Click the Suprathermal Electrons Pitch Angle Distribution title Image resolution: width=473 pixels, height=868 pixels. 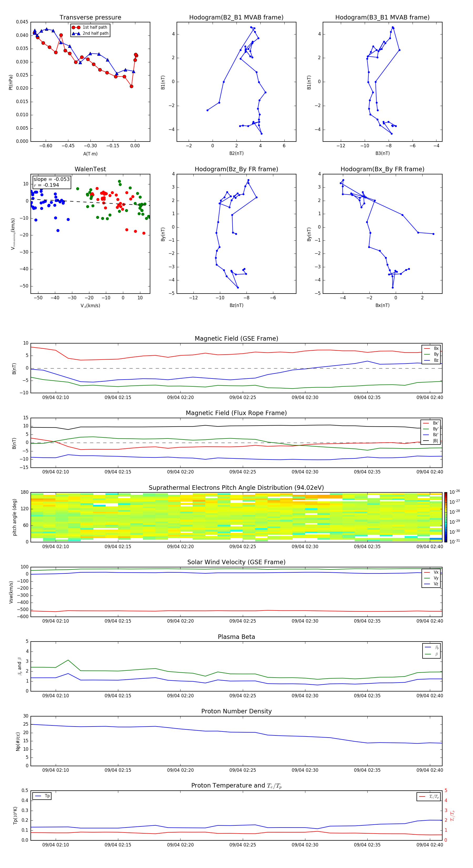236,488
